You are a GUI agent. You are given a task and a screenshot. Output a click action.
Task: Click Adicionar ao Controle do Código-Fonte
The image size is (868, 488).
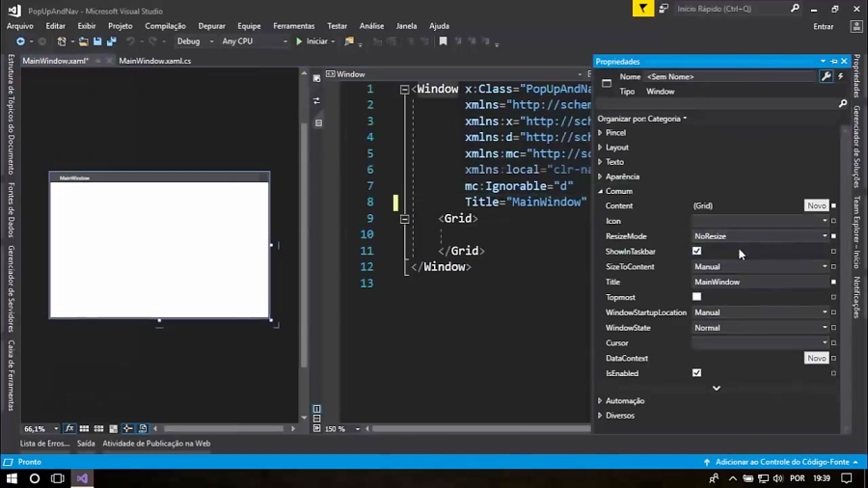(782, 461)
